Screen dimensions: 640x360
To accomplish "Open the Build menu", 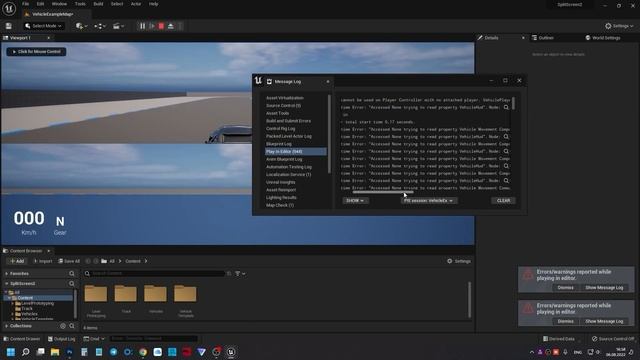I will click(98, 4).
